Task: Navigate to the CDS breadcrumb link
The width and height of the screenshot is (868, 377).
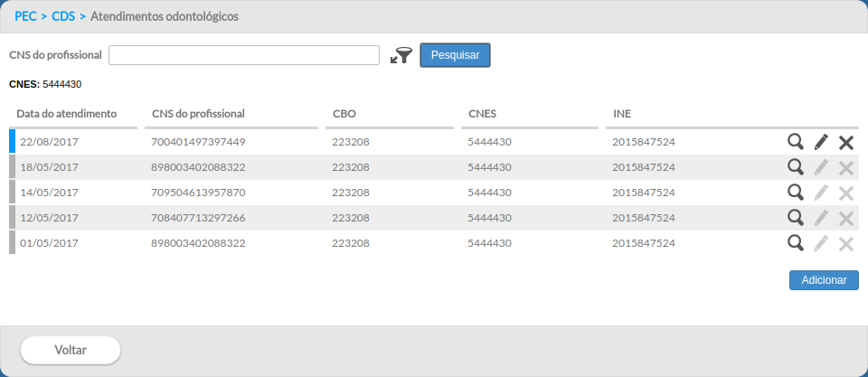Action: pos(63,16)
